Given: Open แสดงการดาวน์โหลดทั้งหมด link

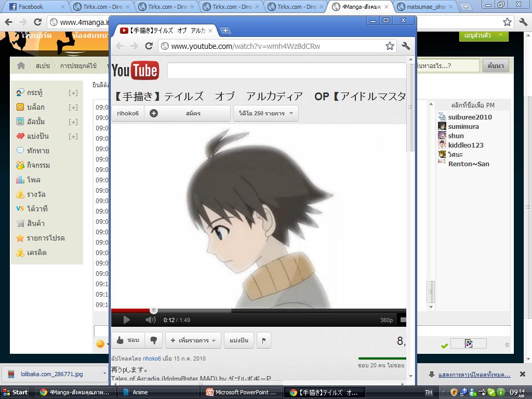Looking at the screenshot, I should [x=474, y=375].
